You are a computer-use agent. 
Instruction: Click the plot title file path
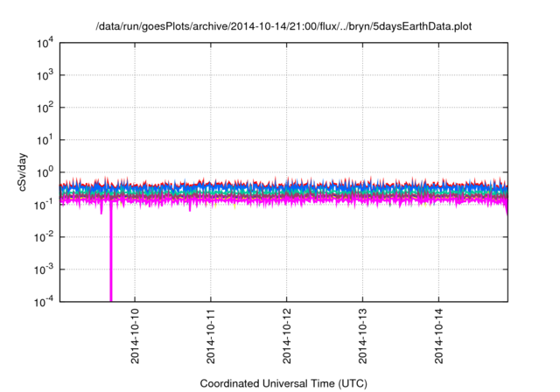pos(283,26)
